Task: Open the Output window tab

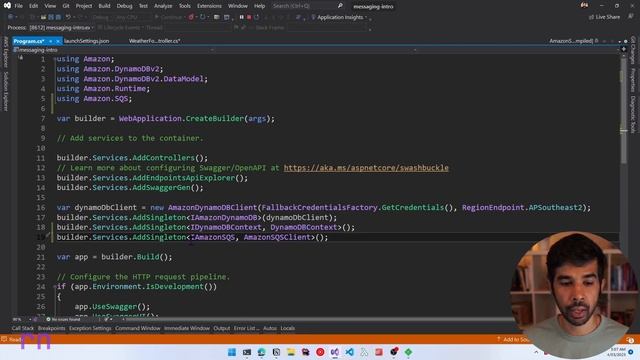Action: tap(222, 328)
